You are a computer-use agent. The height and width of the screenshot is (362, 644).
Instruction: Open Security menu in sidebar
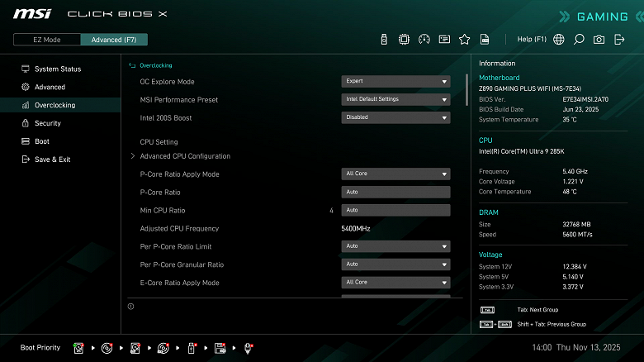pos(48,123)
